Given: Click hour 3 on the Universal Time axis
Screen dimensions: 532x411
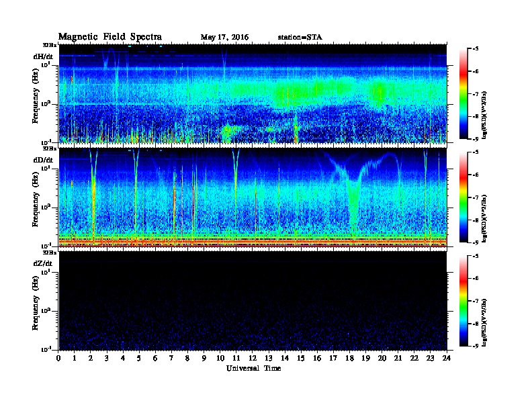Looking at the screenshot, I should pyautogui.click(x=107, y=359).
